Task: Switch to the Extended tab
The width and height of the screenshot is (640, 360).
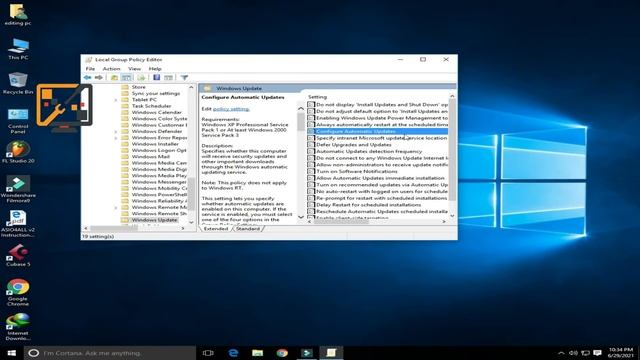Action: 216,229
